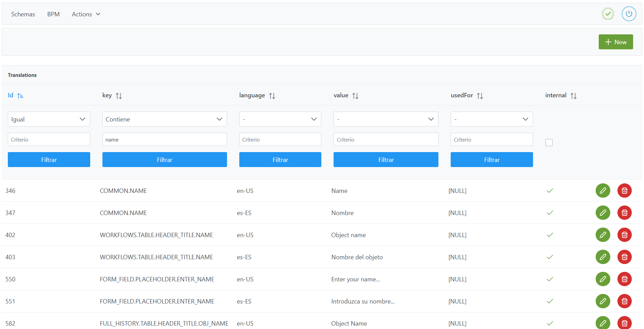Delete the Nombre del objeto row
The height and width of the screenshot is (329, 644).
[624, 257]
